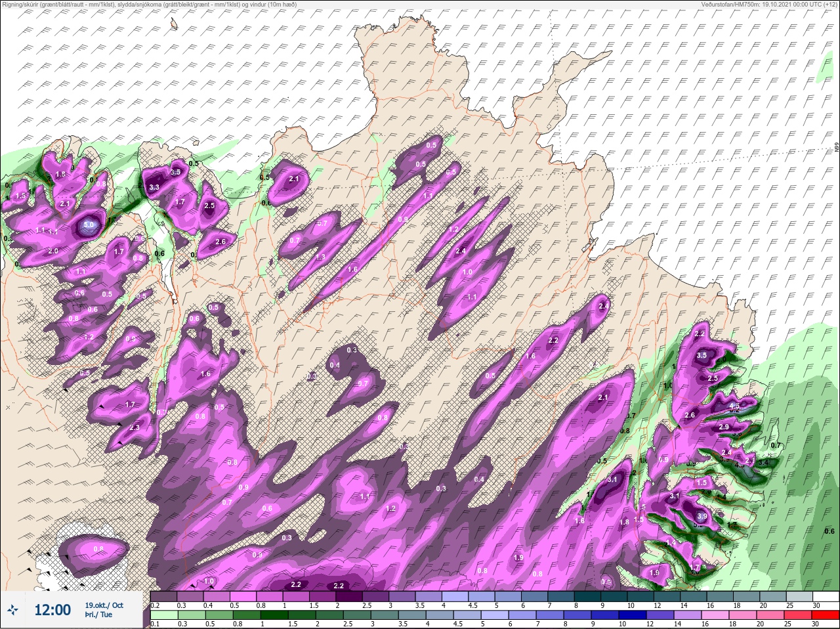840x629 pixels.
Task: Click the dark purple upper-legend swatch starting at 2
Action: pos(349,596)
